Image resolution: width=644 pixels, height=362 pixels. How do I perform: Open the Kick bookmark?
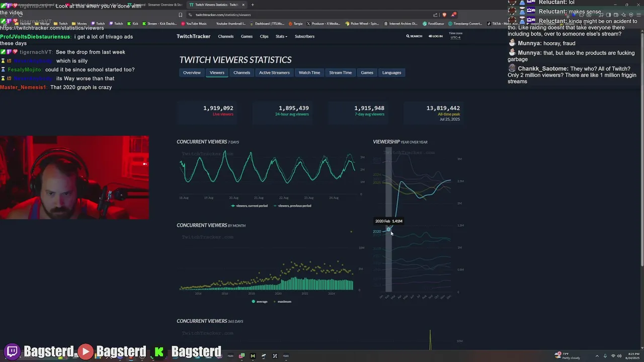(133, 24)
